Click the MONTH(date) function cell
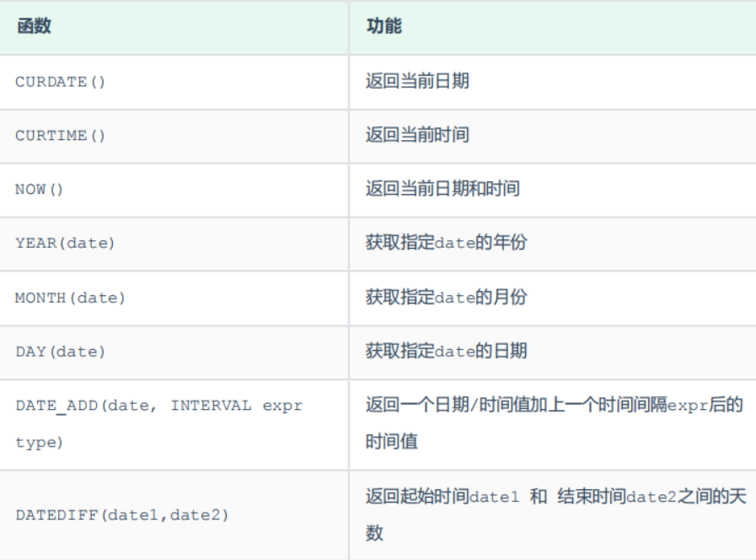 70,298
